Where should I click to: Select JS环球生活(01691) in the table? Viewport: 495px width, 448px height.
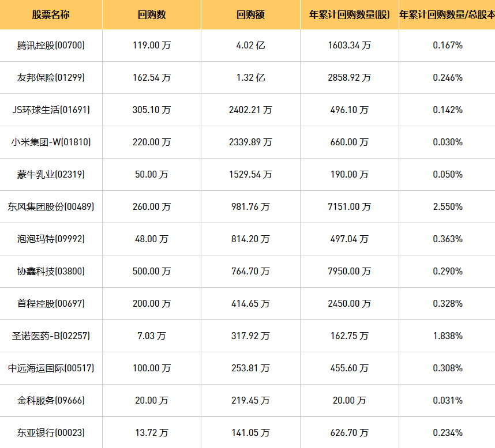pyautogui.click(x=51, y=110)
